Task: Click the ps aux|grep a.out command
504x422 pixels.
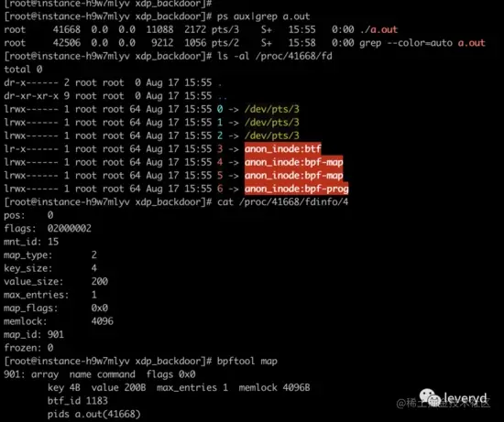Action: click(x=264, y=16)
